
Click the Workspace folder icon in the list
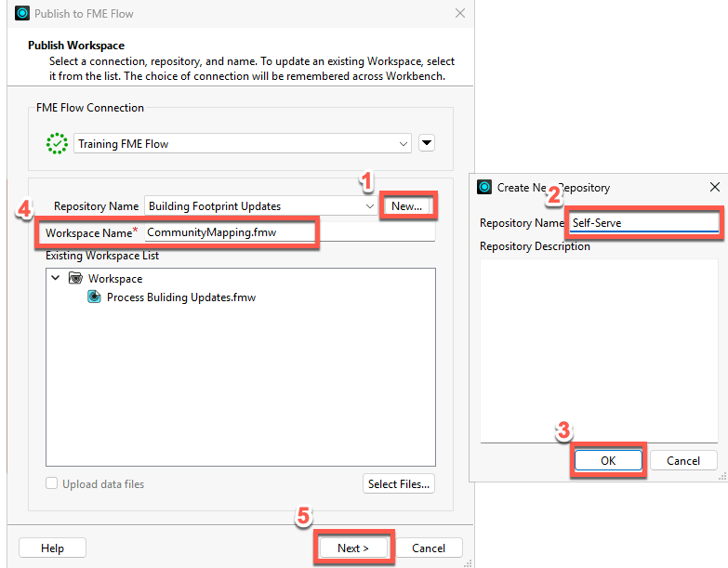click(75, 279)
